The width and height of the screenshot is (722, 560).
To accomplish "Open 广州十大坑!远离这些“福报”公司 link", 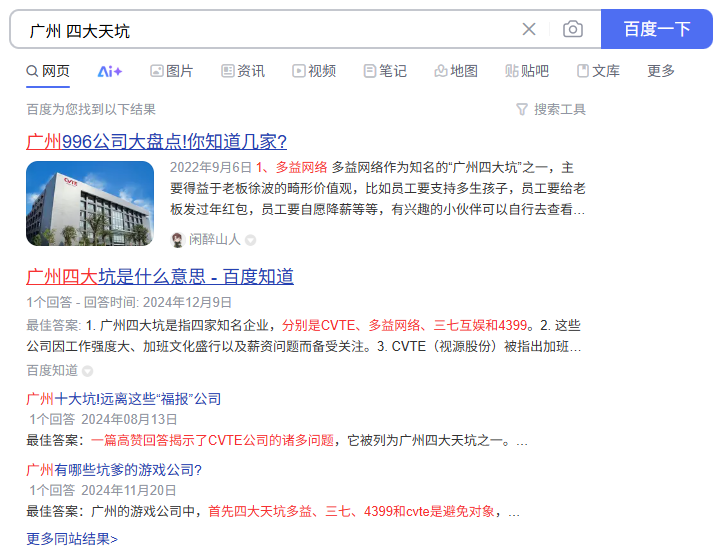I will (124, 399).
